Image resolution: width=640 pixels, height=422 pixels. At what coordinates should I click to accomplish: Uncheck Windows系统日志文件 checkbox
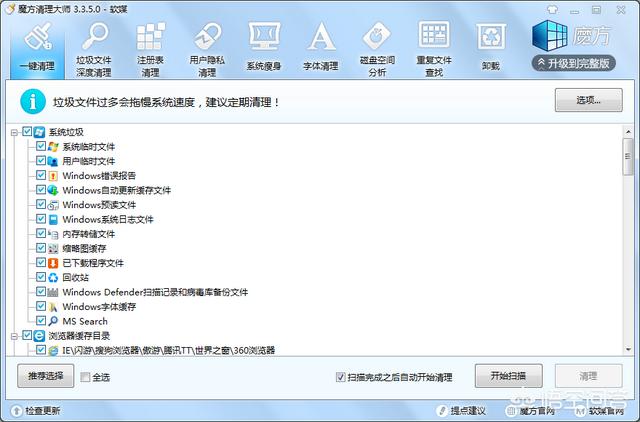click(40, 219)
